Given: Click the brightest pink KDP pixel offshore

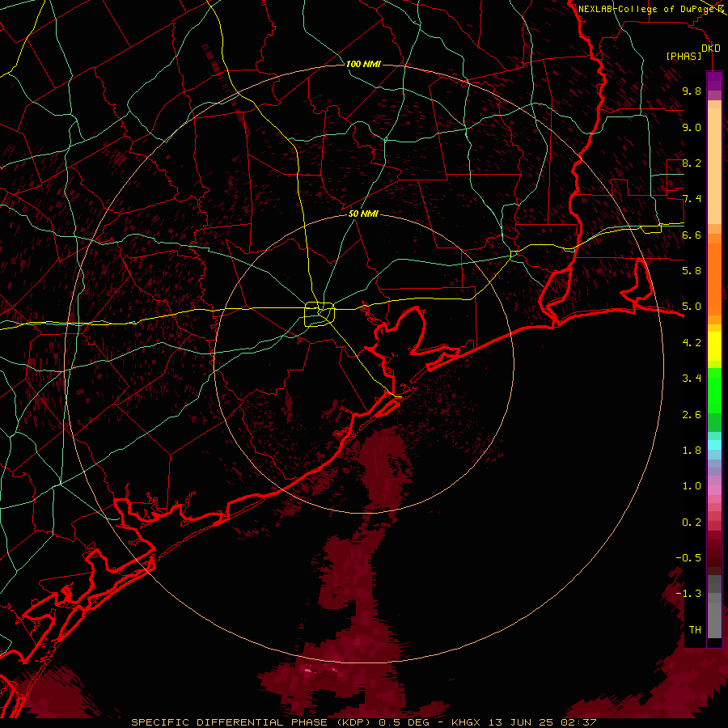Looking at the screenshot, I should click(x=307, y=671).
